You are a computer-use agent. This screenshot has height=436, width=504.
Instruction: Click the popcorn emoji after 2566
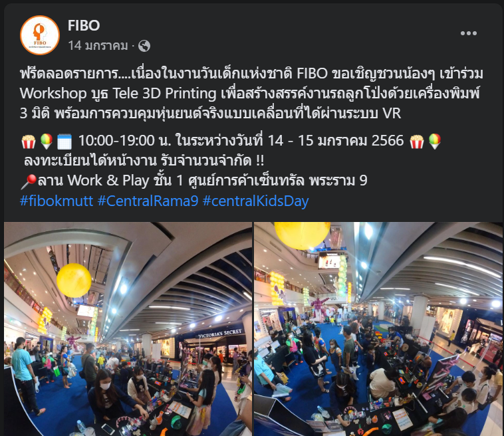pyautogui.click(x=417, y=142)
